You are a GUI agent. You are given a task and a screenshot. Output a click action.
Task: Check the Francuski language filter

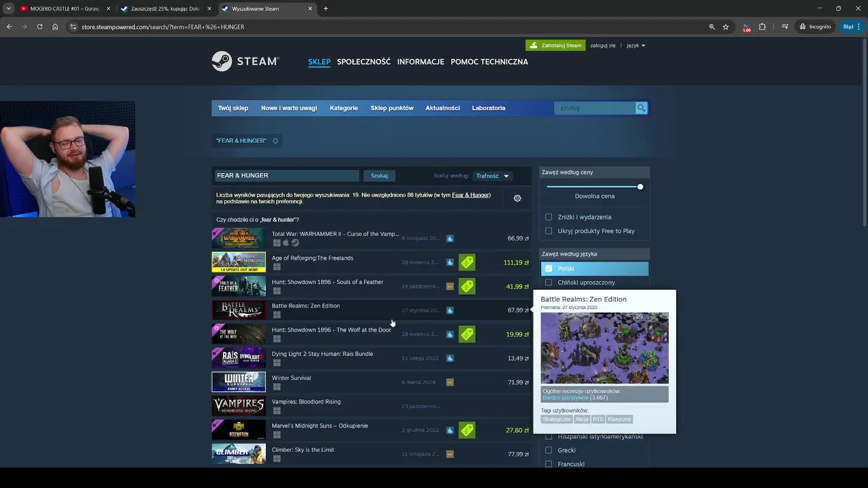[x=549, y=464]
